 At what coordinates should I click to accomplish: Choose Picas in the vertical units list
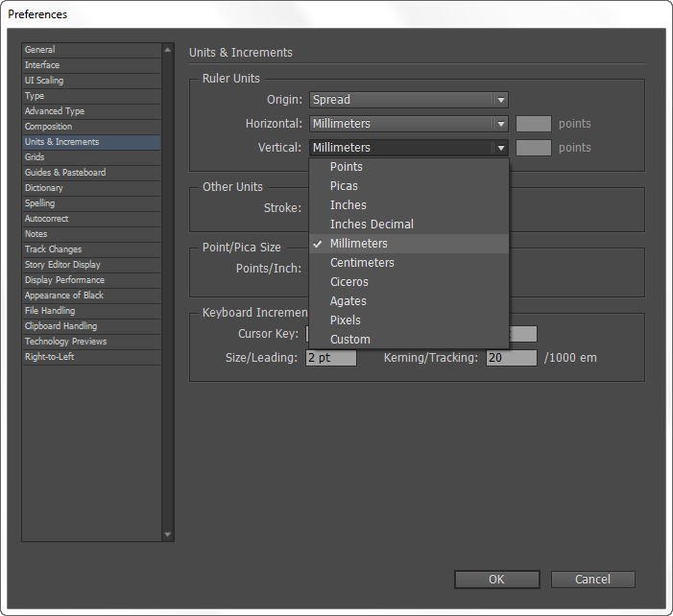tap(344, 186)
